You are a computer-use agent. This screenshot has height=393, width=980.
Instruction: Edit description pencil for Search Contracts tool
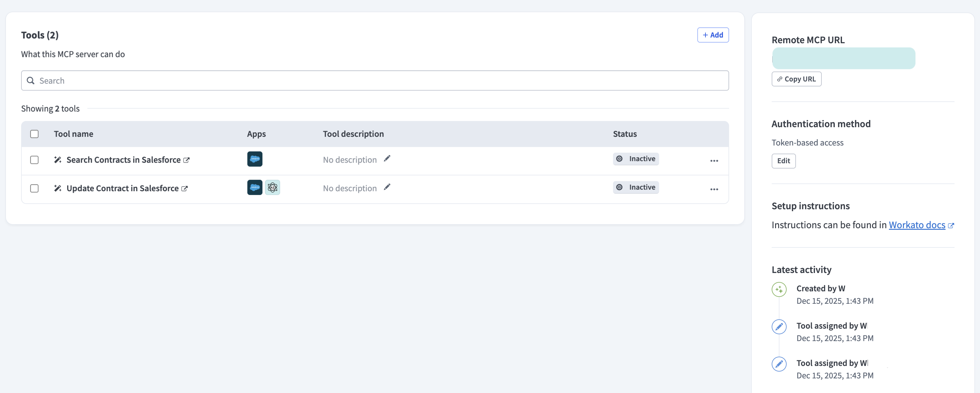(x=387, y=159)
